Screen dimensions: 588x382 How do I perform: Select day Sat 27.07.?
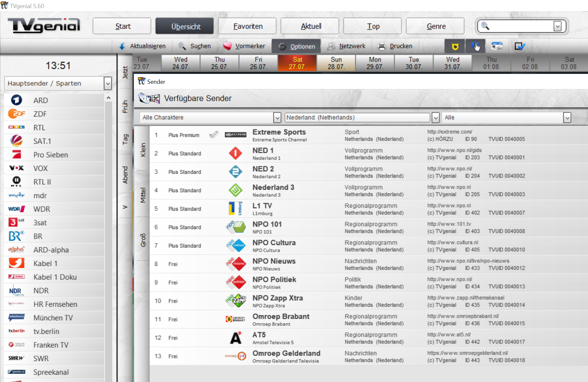pos(297,63)
